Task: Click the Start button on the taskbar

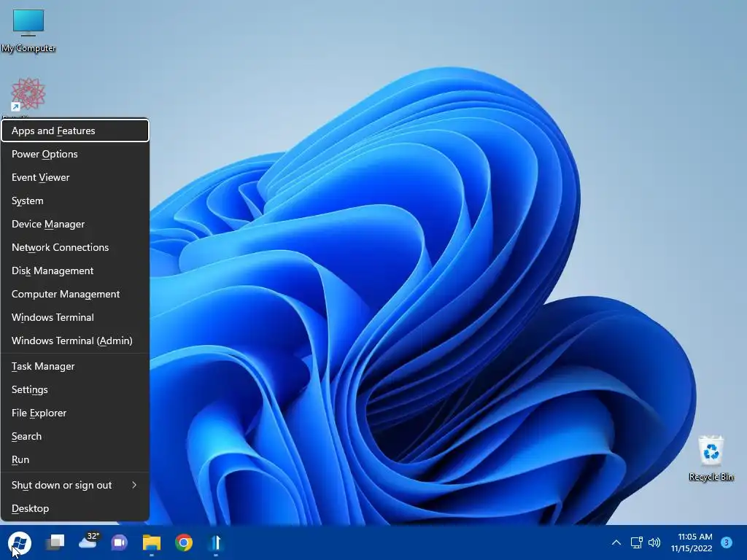Action: click(x=20, y=542)
